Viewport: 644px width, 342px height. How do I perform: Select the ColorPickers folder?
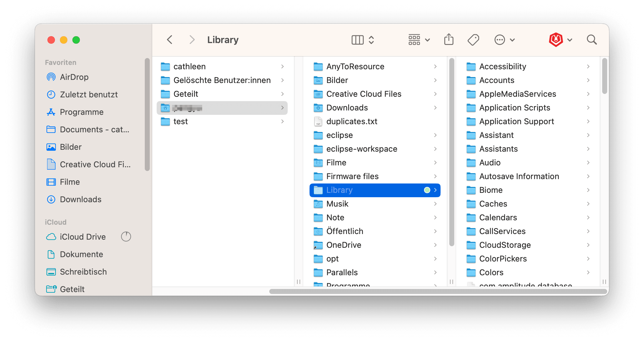(x=528, y=259)
